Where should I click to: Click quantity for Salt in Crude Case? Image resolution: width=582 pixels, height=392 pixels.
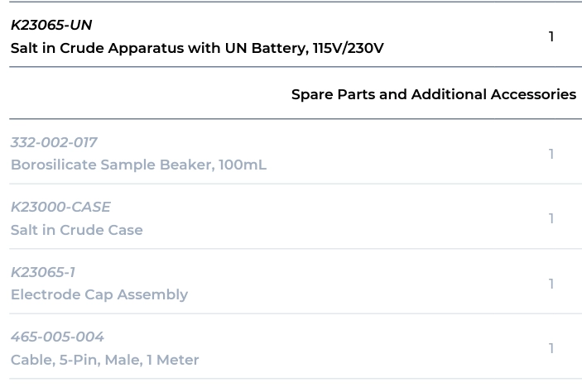551,218
